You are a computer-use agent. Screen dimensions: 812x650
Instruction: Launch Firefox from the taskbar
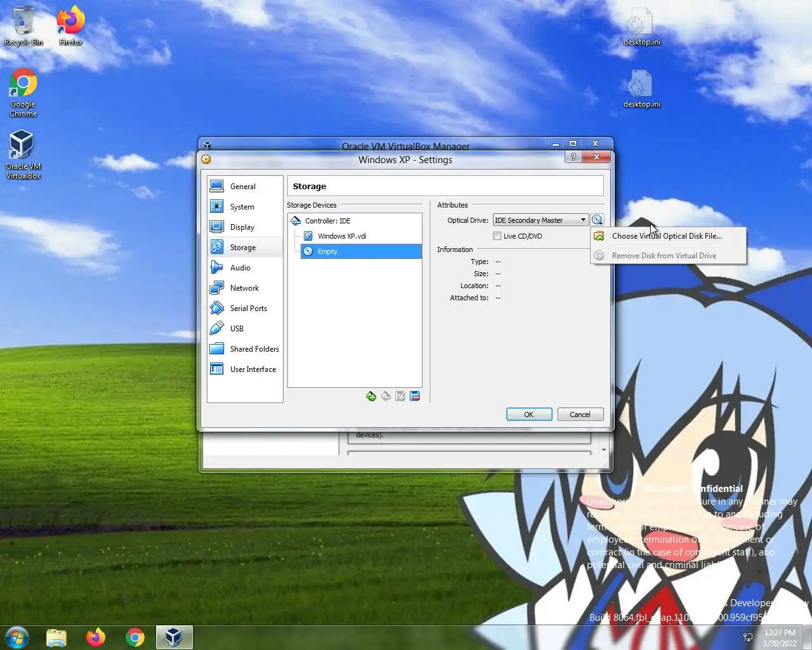coord(96,637)
